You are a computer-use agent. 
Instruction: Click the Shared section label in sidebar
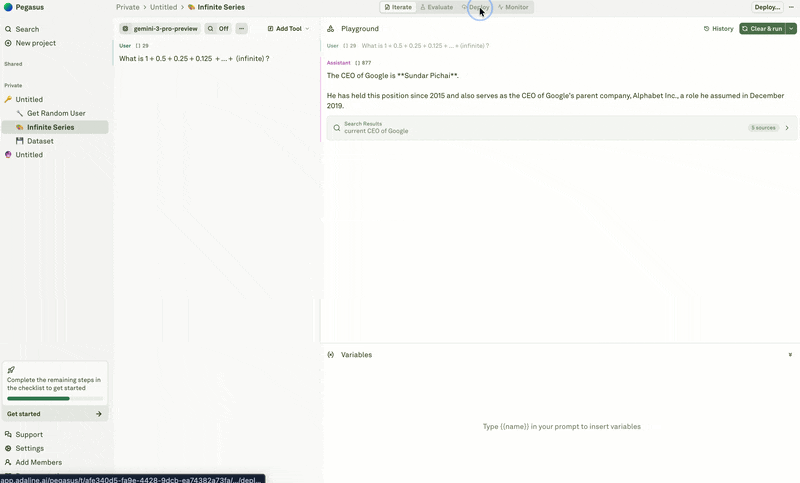(13, 64)
